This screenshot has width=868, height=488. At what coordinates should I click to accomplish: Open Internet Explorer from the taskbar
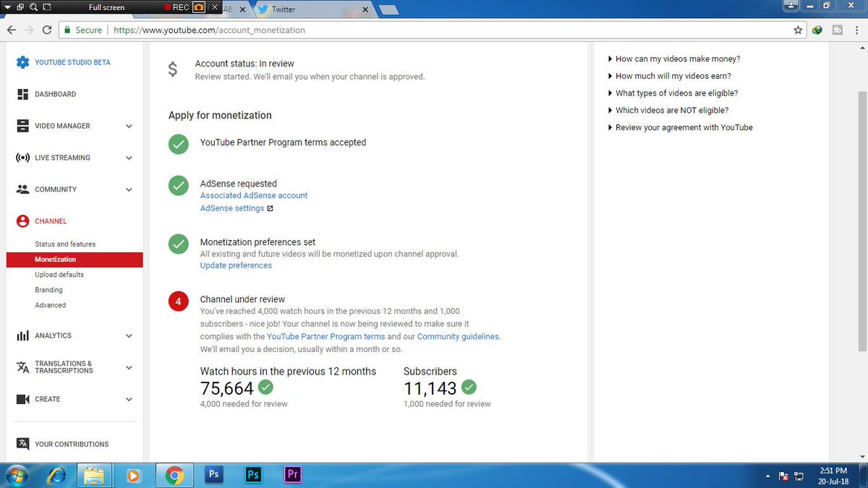(56, 476)
